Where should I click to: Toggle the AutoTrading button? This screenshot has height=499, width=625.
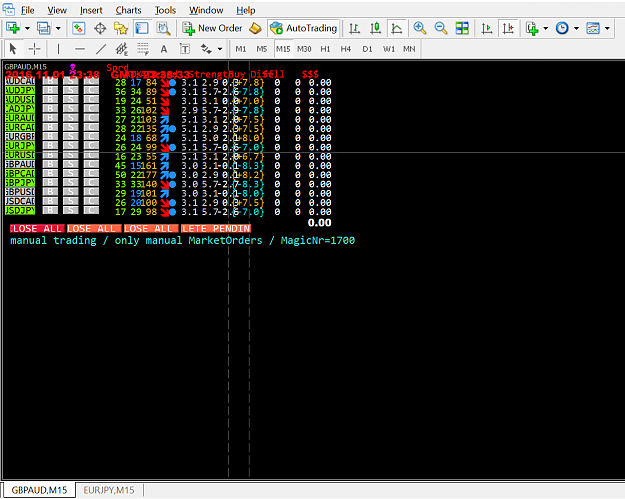[x=303, y=28]
